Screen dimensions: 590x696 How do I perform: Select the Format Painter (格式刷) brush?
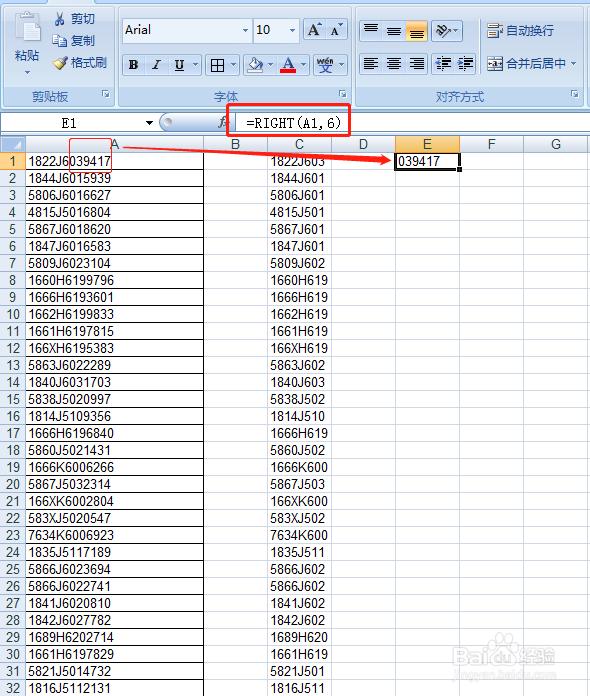click(x=60, y=63)
